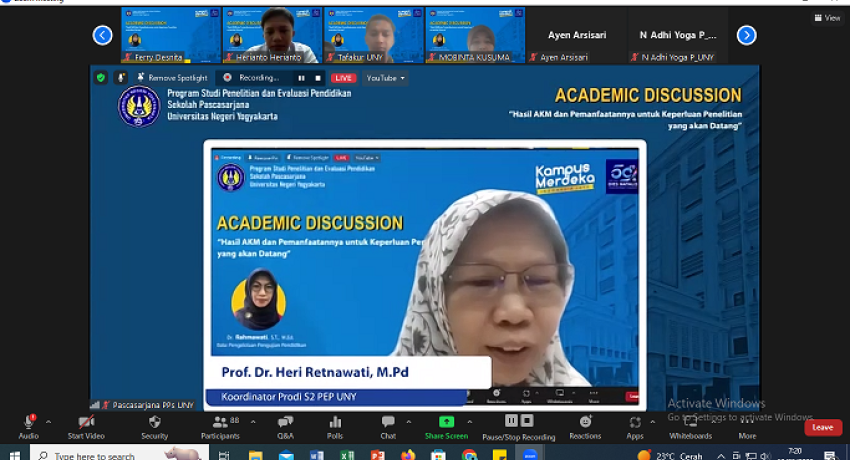The image size is (850, 460).
Task: Open Microsoft Excel from the taskbar
Action: point(347,455)
